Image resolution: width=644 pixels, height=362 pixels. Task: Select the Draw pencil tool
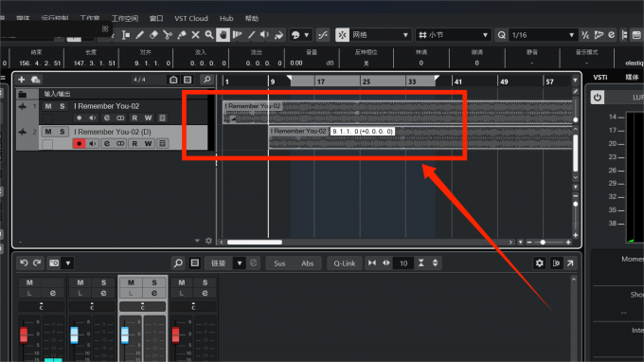click(x=140, y=35)
